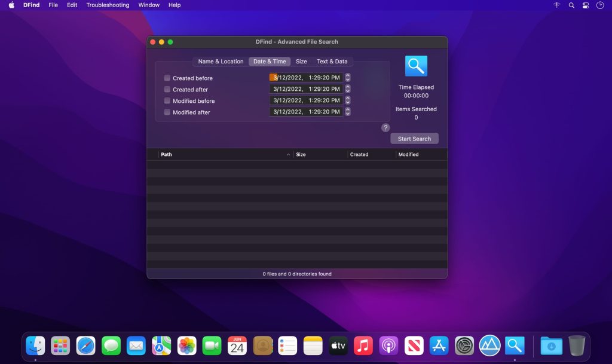
Task: Increment the Modified after date stepper
Action: 347,110
